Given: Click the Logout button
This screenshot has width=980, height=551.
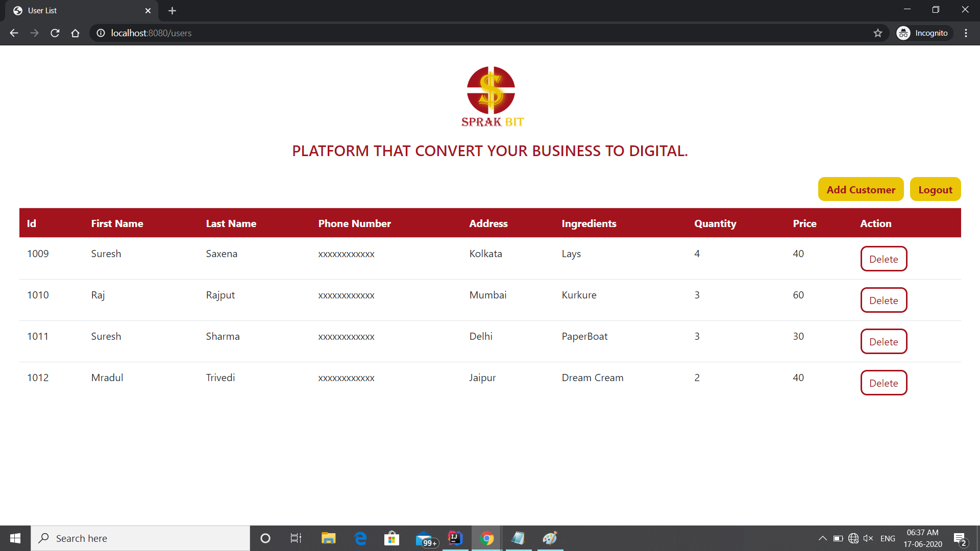Looking at the screenshot, I should click(935, 189).
